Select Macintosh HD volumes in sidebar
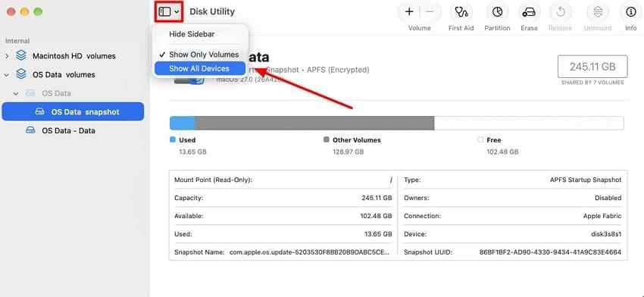 coord(74,56)
